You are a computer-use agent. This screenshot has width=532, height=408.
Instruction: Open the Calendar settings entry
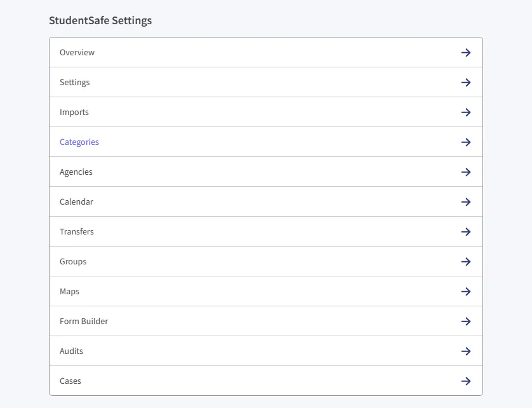point(265,202)
